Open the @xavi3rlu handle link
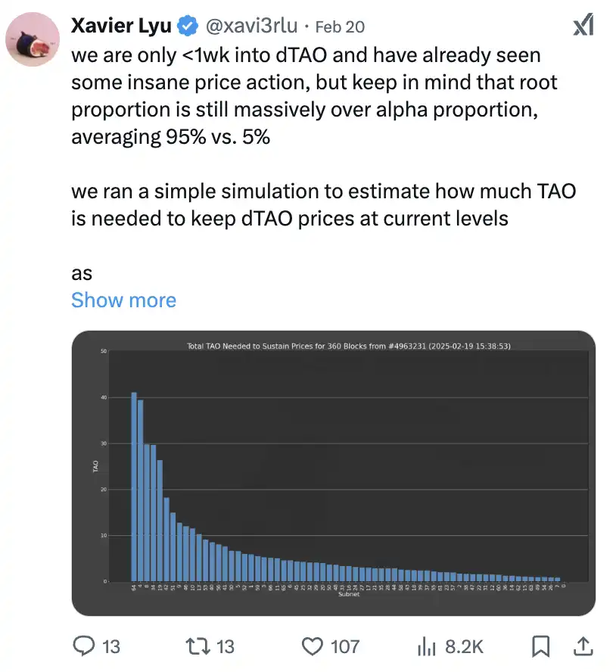 [250, 26]
